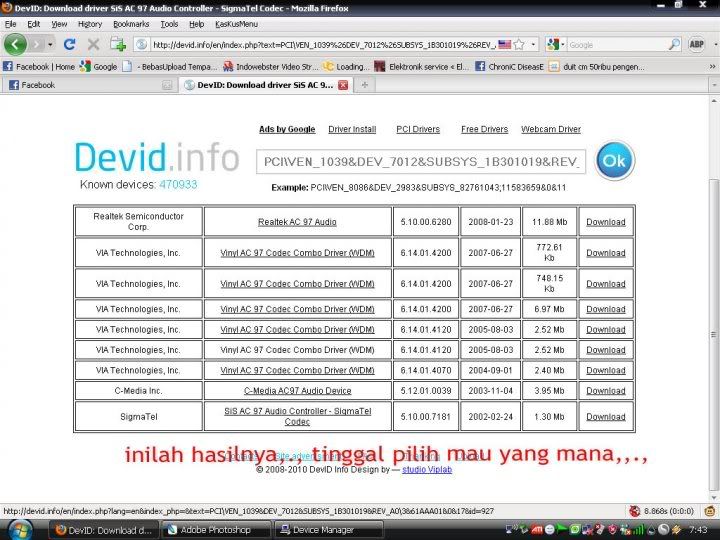The height and width of the screenshot is (540, 720).
Task: Open the Realtek AC 97 Audio link
Action: (x=297, y=222)
